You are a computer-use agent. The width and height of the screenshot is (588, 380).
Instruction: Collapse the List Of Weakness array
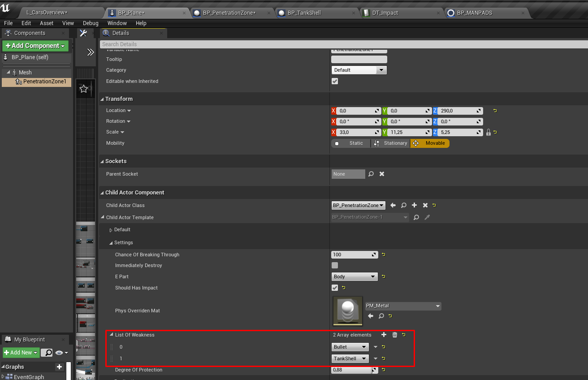click(111, 335)
